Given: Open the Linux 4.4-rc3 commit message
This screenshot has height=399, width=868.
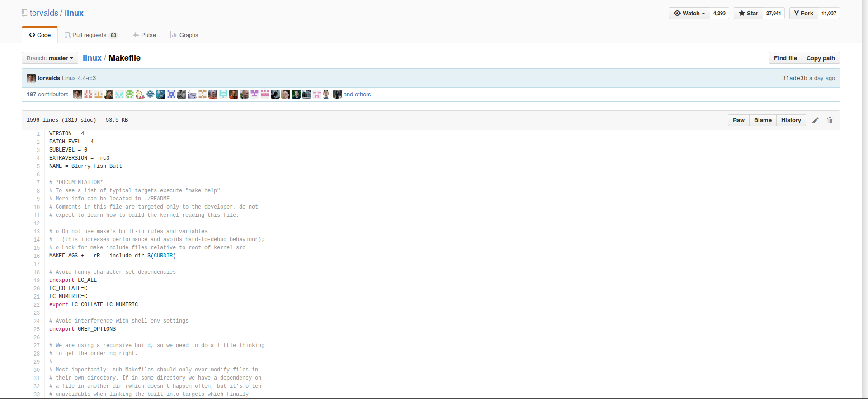Looking at the screenshot, I should [x=79, y=78].
